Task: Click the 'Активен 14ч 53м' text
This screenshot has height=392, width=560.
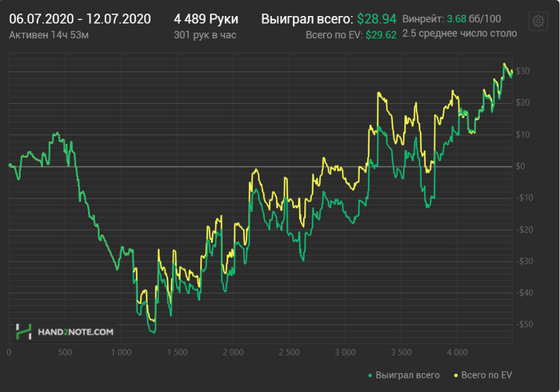Action: tap(49, 35)
